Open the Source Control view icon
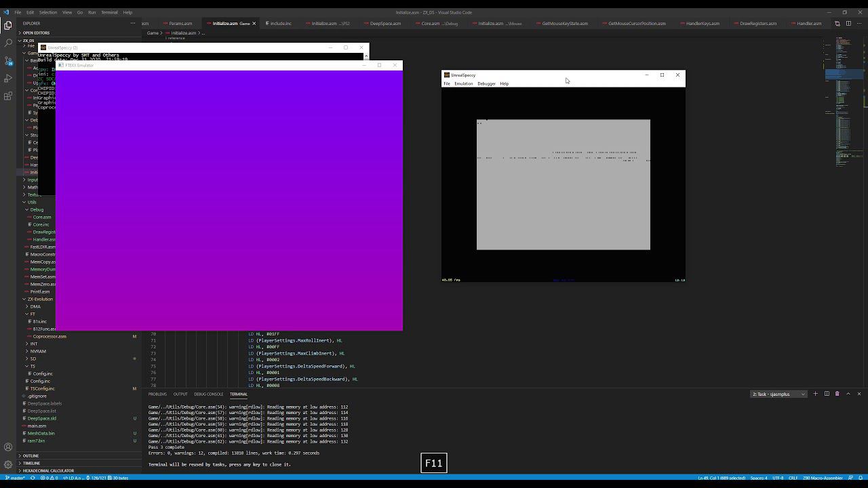The height and width of the screenshot is (488, 868). tap(8, 61)
